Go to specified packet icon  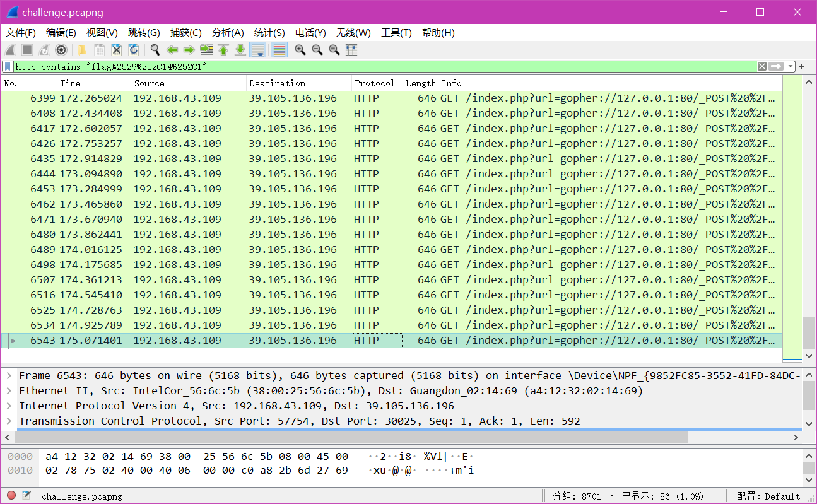pyautogui.click(x=206, y=50)
